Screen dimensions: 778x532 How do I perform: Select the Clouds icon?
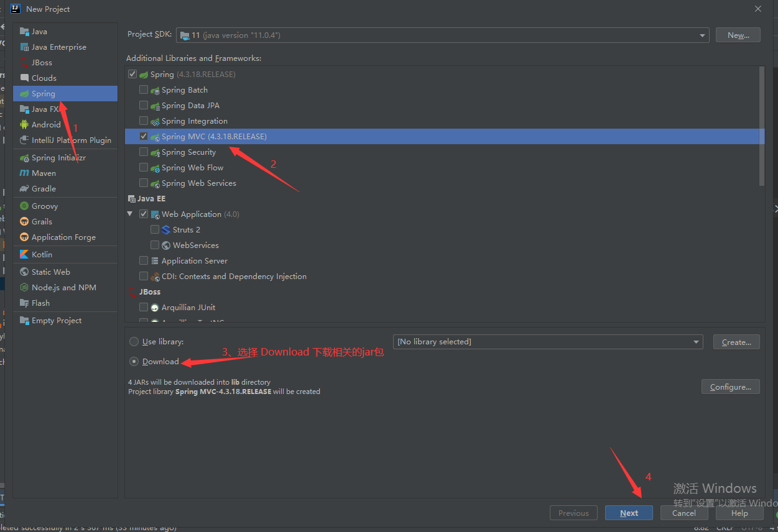(24, 78)
